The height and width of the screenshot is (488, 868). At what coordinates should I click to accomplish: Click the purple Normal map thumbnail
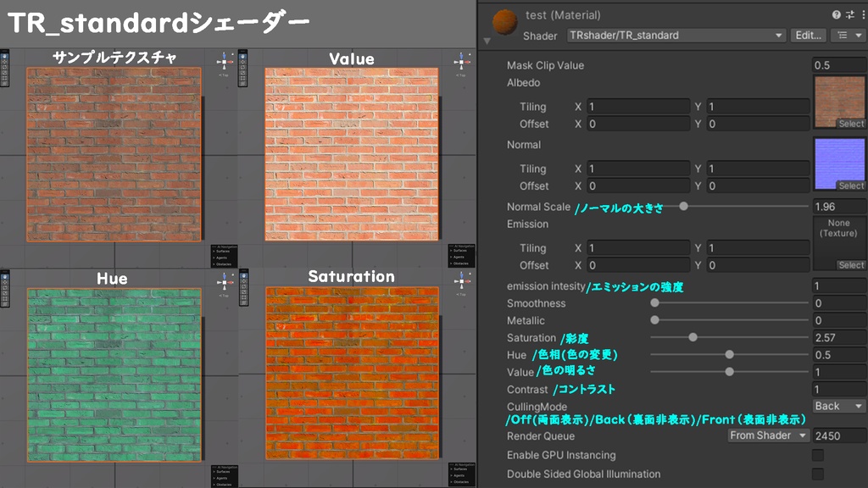coord(839,161)
